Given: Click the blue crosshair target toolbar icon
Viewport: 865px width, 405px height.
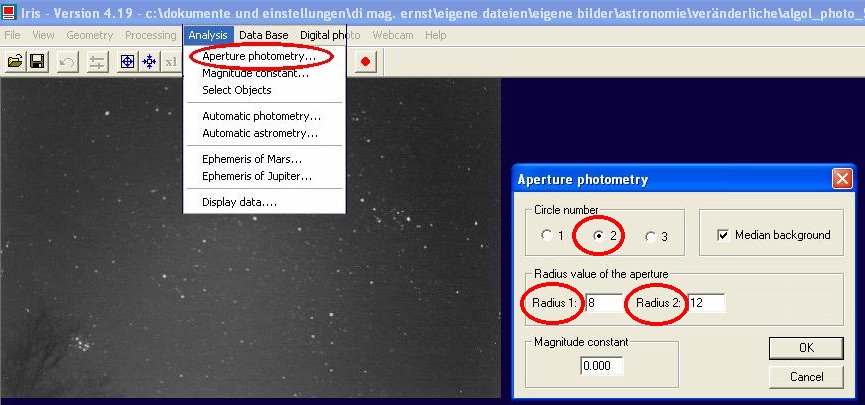Looking at the screenshot, I should point(127,62).
